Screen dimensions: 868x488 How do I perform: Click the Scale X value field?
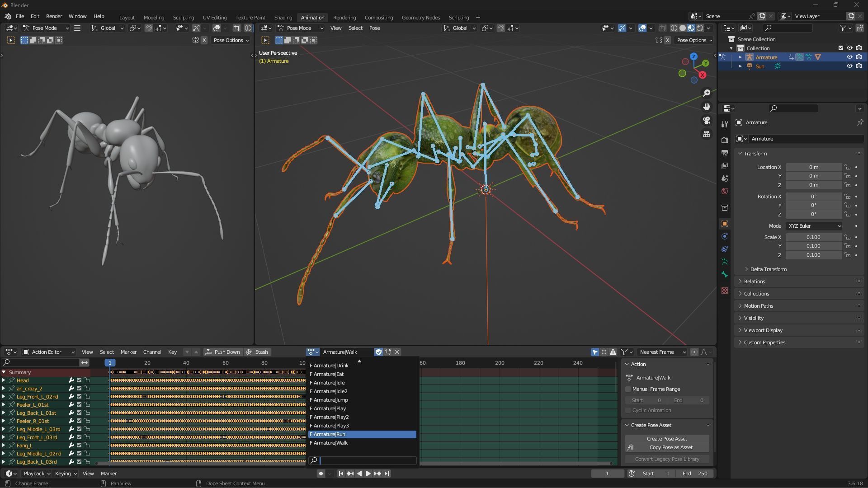[x=813, y=237]
